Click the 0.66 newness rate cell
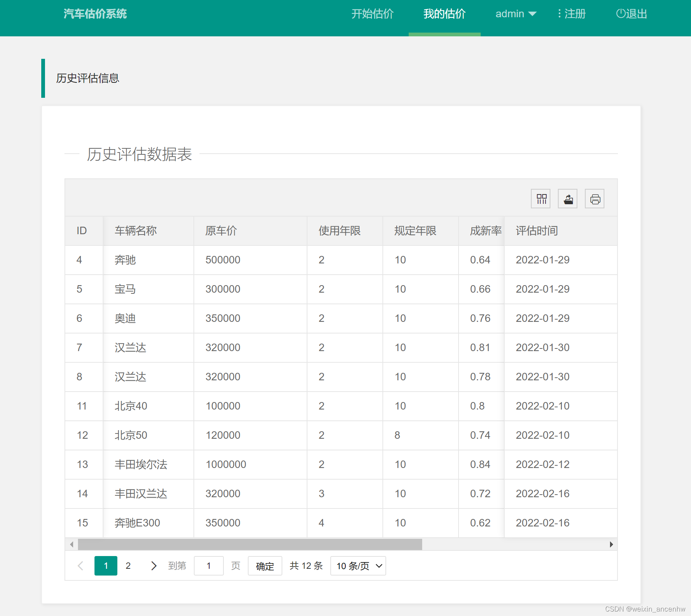 click(481, 289)
